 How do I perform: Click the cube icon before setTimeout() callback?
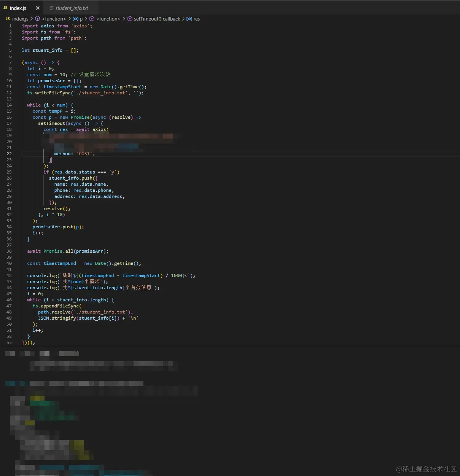coord(130,19)
